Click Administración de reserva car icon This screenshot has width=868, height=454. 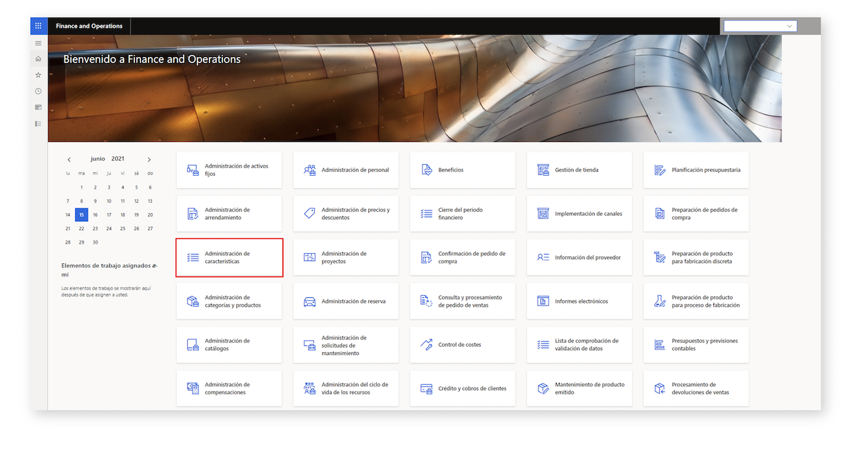point(310,301)
